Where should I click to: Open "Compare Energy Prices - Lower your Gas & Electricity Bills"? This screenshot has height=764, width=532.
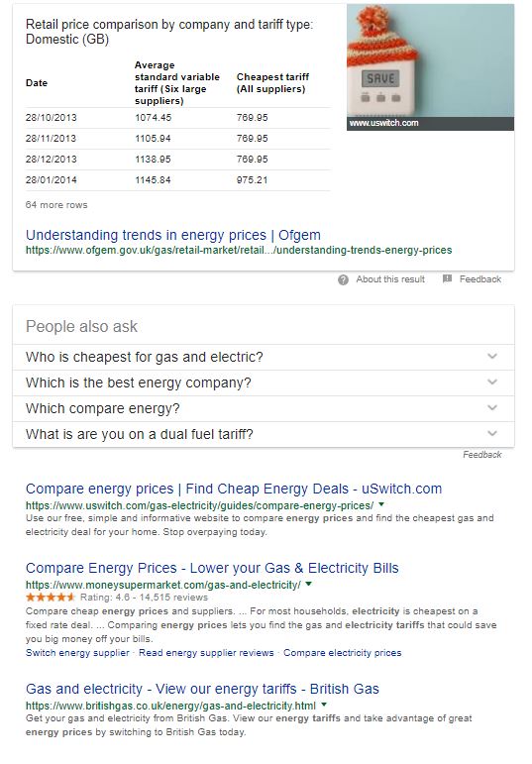(212, 568)
